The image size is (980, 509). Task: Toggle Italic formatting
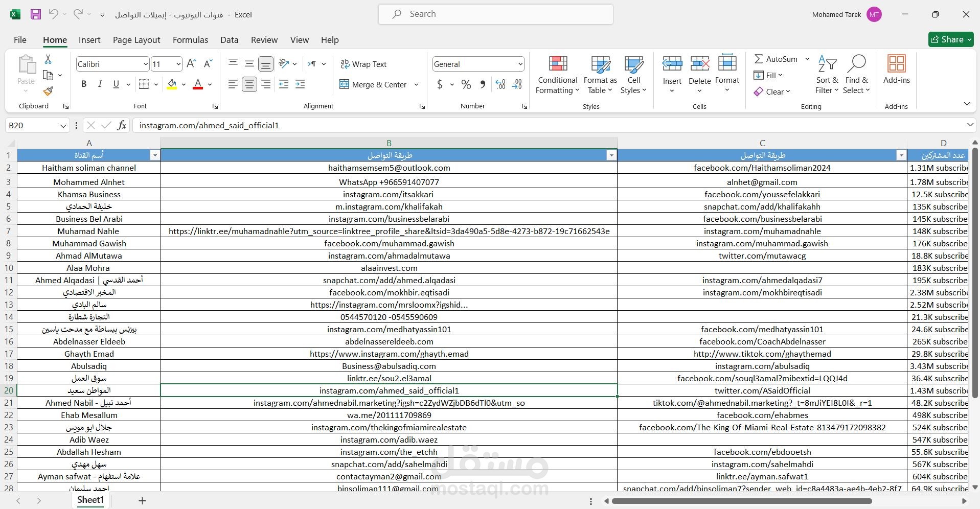[x=100, y=84]
